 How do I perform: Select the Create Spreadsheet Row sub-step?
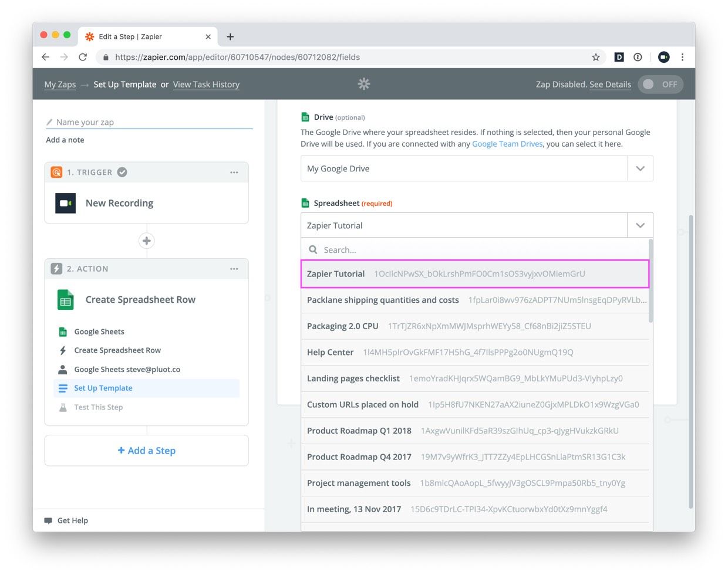(x=117, y=350)
